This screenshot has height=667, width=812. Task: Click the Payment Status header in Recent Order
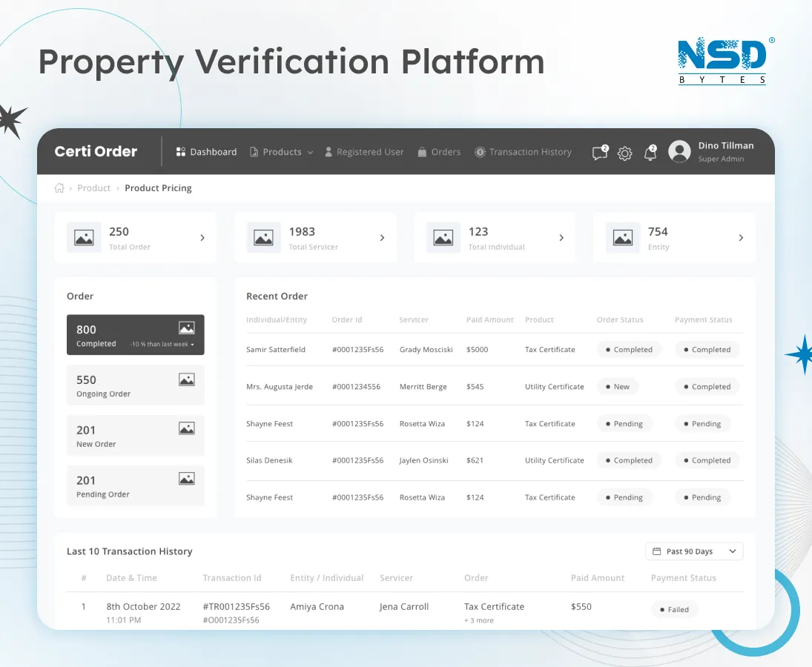(x=703, y=319)
